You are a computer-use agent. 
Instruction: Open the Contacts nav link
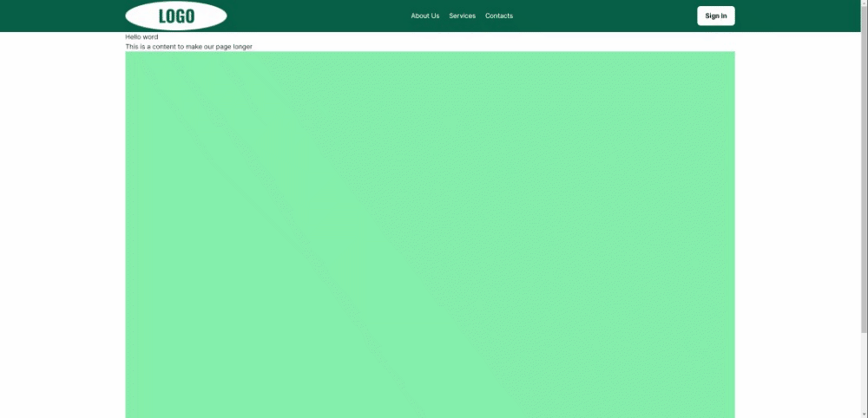(499, 16)
